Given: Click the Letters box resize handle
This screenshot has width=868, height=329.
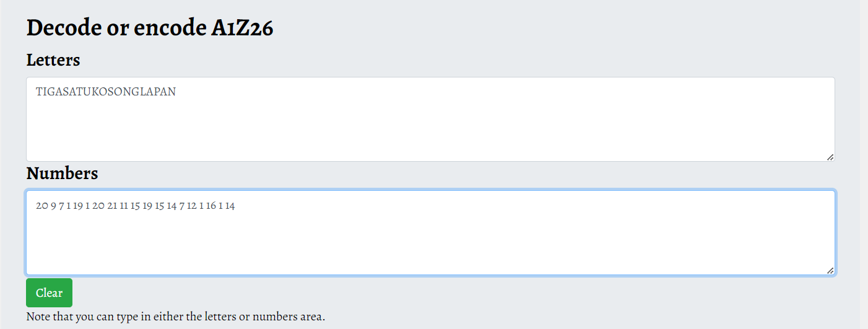Looking at the screenshot, I should pyautogui.click(x=830, y=157).
